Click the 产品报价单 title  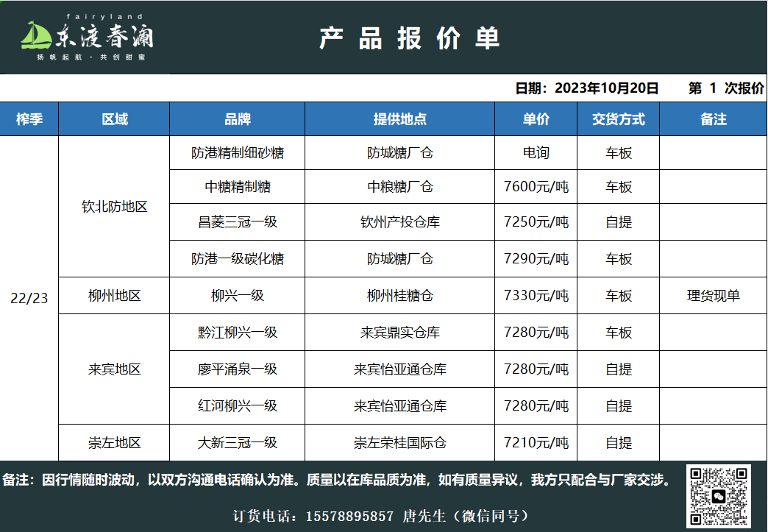coord(410,38)
